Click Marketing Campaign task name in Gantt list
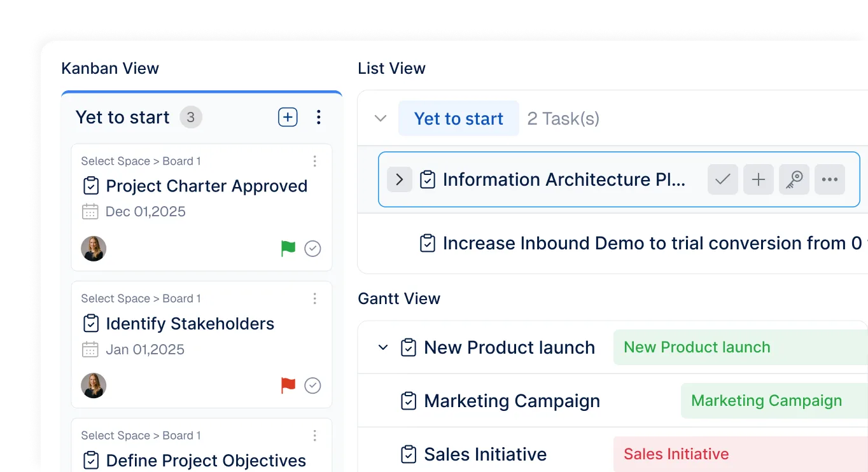 [512, 401]
